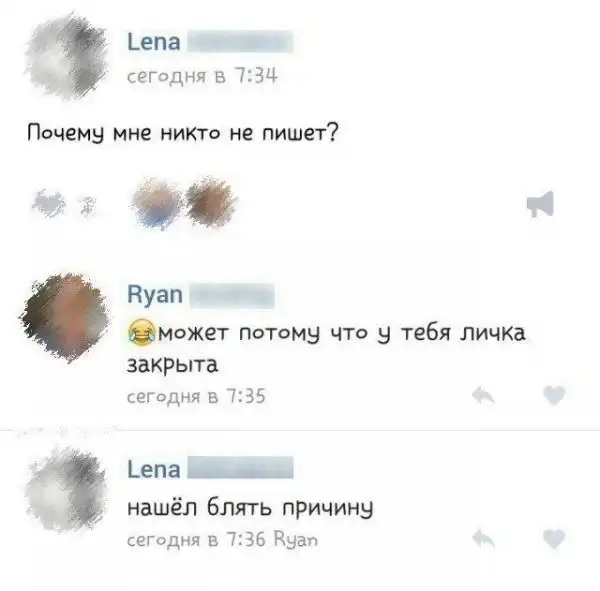Click Lena's avatar on the main post
This screenshot has height=591, width=600.
tap(66, 57)
